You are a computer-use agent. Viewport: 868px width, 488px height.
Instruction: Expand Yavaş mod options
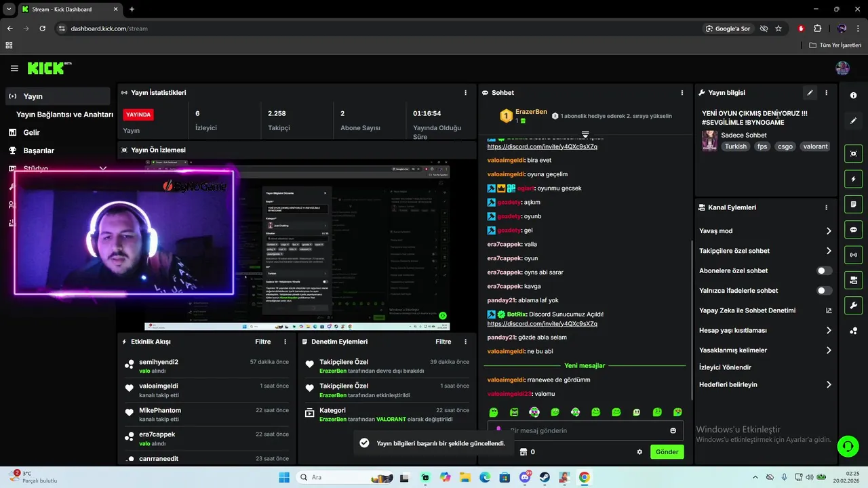point(829,231)
